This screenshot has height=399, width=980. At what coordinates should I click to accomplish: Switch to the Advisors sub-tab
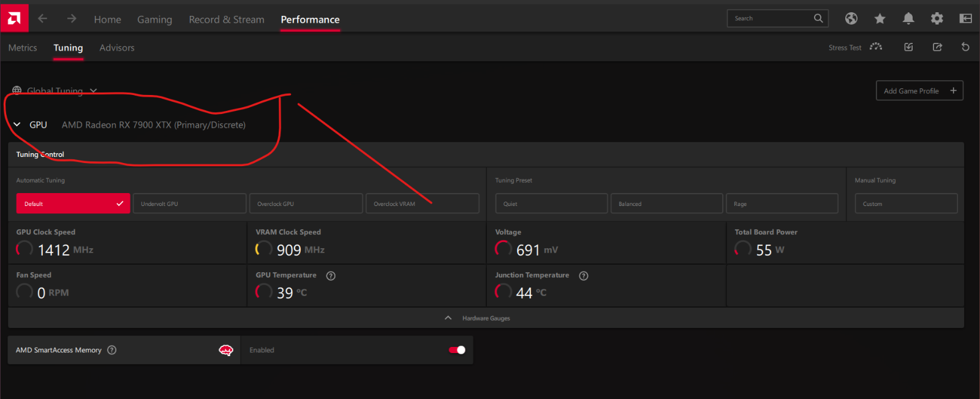click(117, 48)
